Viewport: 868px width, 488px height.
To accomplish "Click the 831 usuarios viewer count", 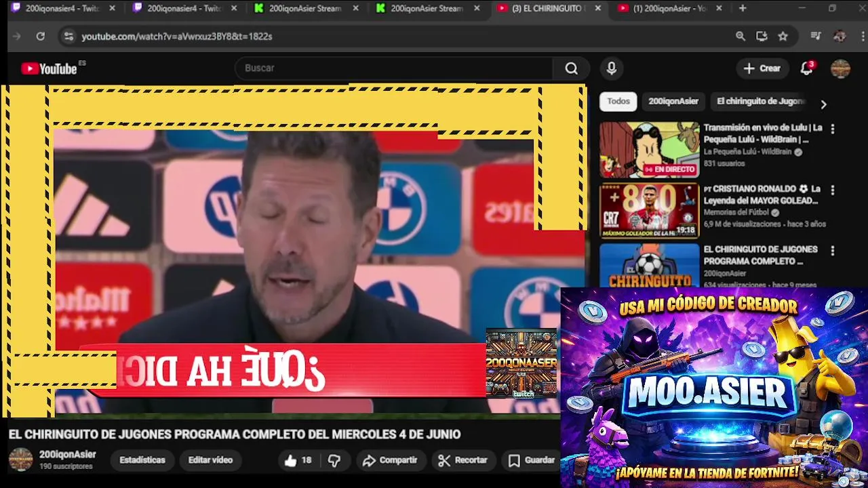I will click(724, 163).
